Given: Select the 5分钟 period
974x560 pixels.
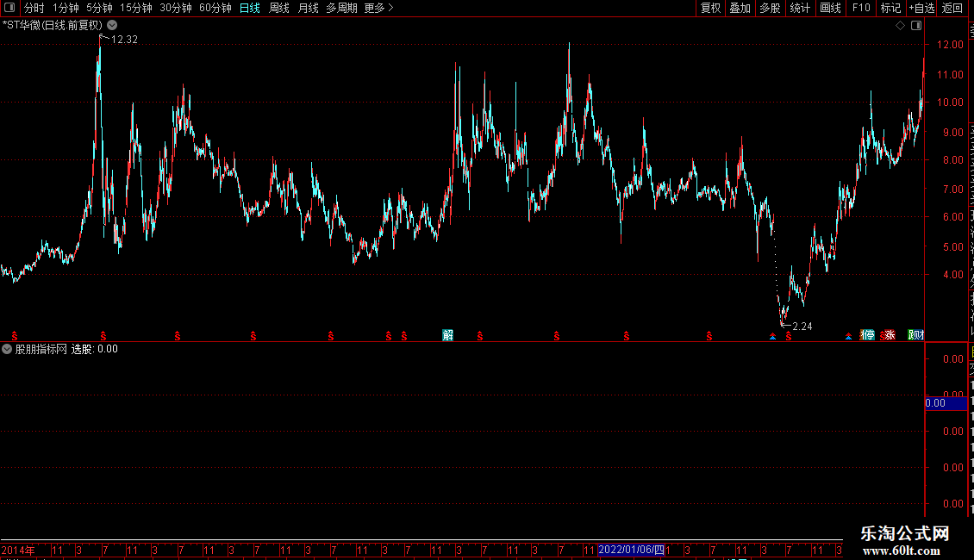Looking at the screenshot, I should (x=99, y=8).
